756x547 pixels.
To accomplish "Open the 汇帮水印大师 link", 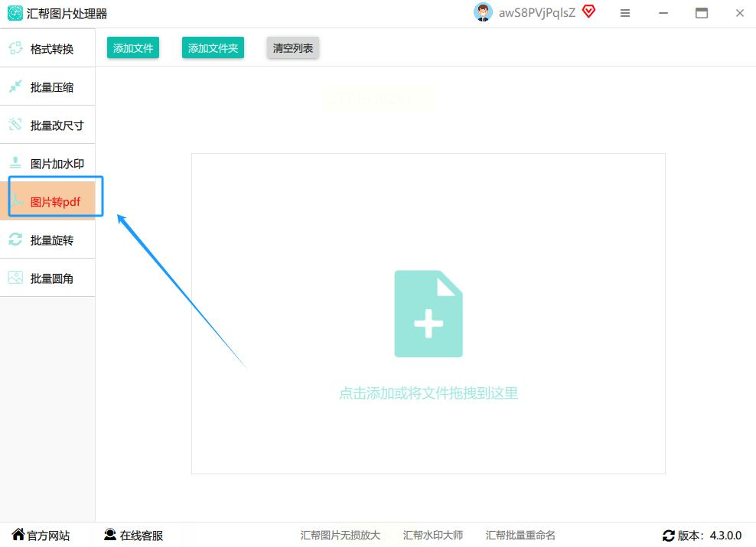I will [x=433, y=535].
